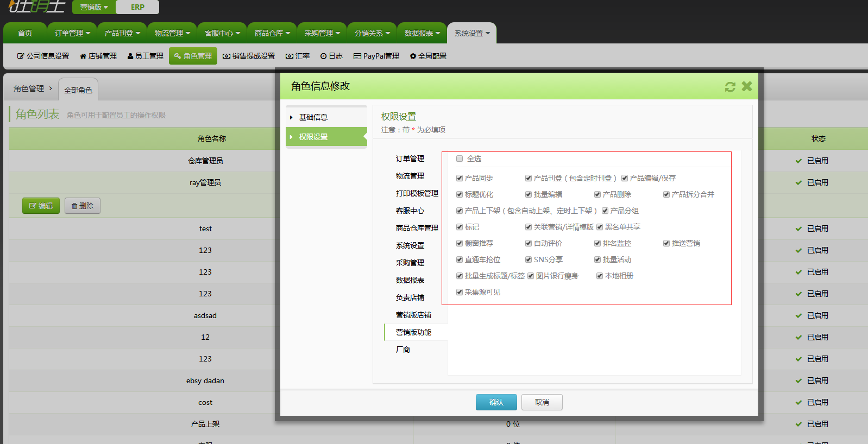Open 数据报表 nav dropdown
Screen dimensions: 868x444
click(x=422, y=33)
